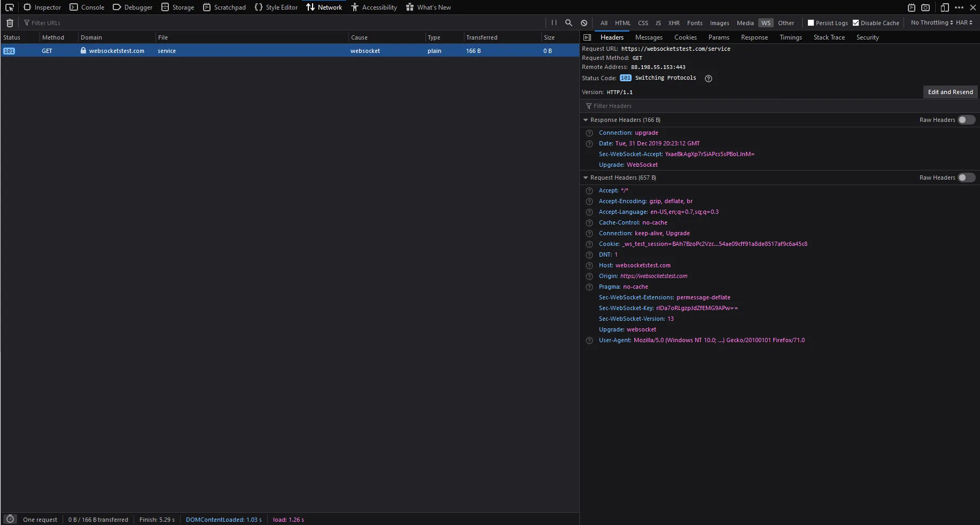The width and height of the screenshot is (980, 525).
Task: Pause network request recording
Action: tap(554, 23)
